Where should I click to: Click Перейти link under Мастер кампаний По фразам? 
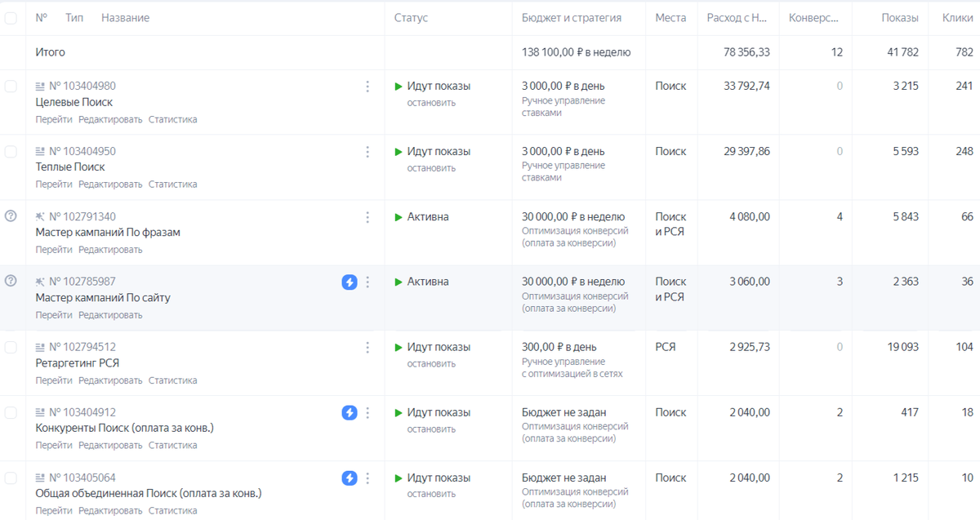(x=54, y=250)
